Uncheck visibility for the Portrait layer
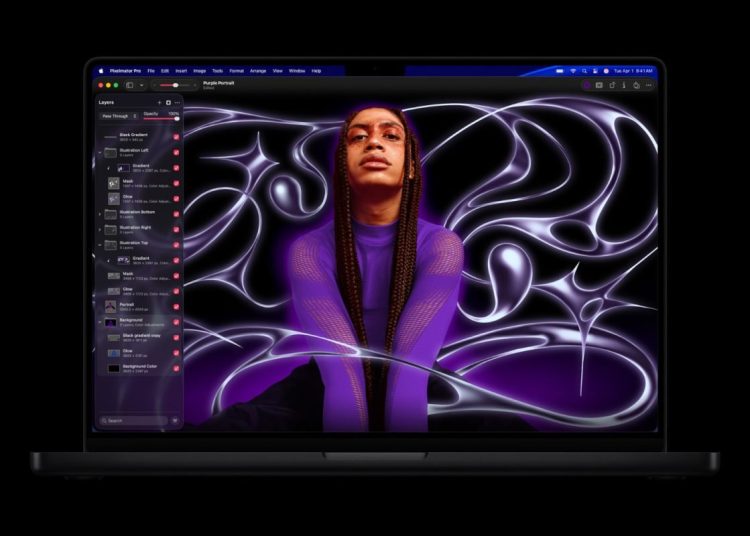 [176, 306]
